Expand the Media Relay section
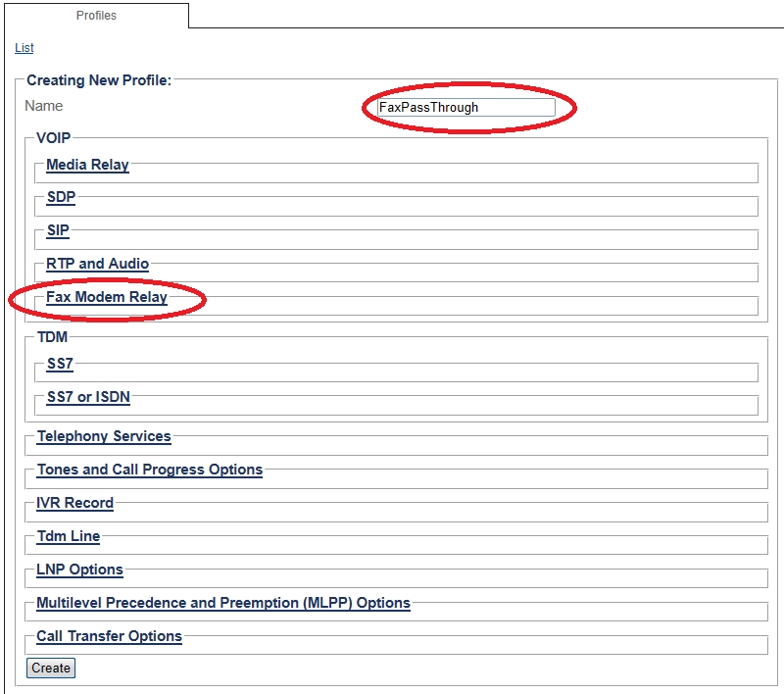Viewport: 784px width, 694px height. [x=87, y=165]
